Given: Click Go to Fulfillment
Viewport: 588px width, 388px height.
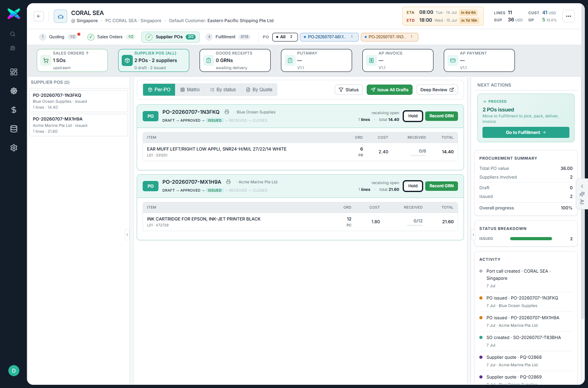Looking at the screenshot, I should click(x=526, y=132).
